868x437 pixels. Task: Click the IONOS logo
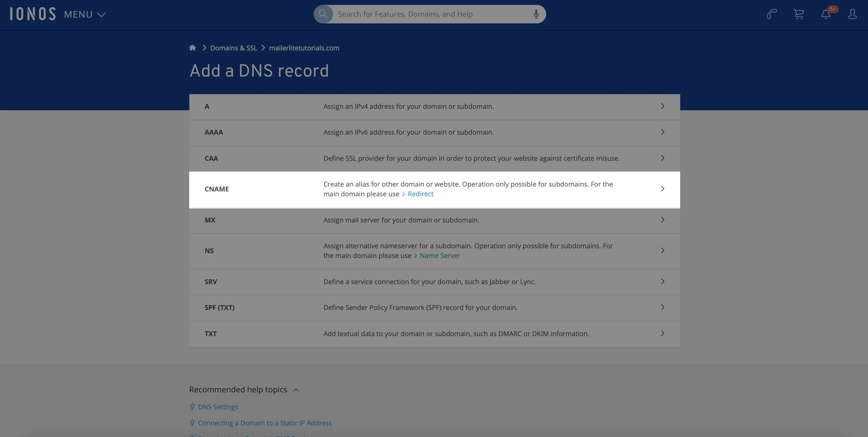coord(33,14)
